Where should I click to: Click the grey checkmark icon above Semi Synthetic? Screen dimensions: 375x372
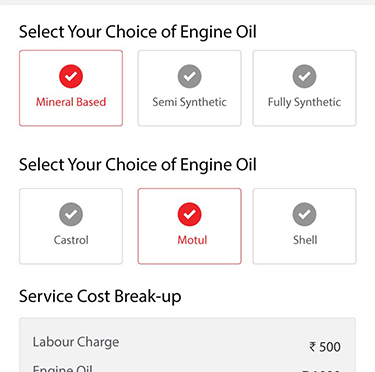[189, 76]
